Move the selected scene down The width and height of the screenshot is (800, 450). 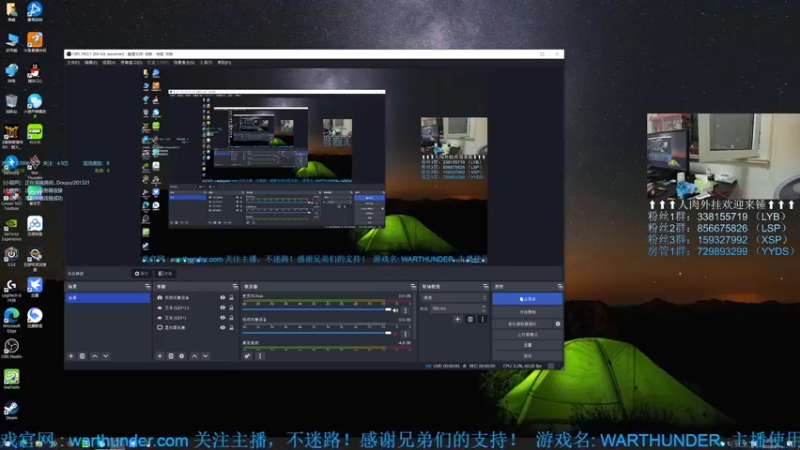[x=106, y=356]
